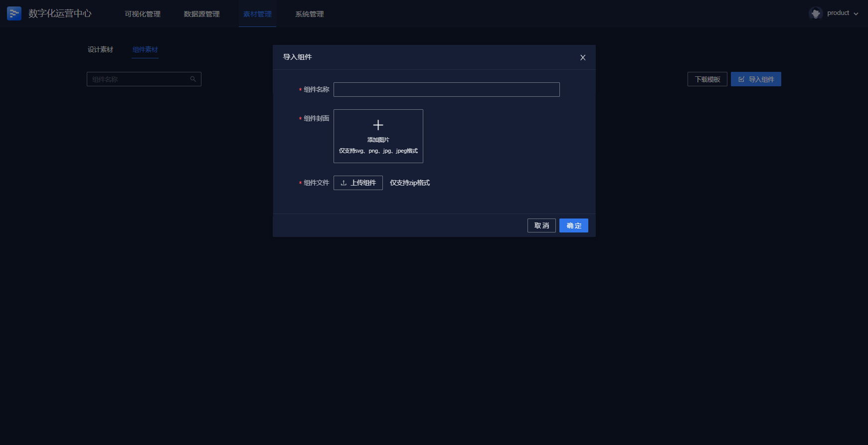
Task: Click the user avatar icon
Action: 815,13
